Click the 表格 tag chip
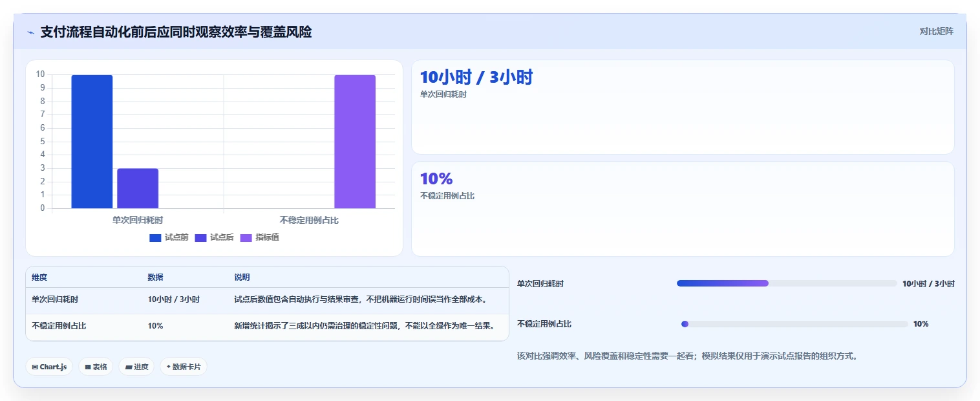 [x=96, y=367]
